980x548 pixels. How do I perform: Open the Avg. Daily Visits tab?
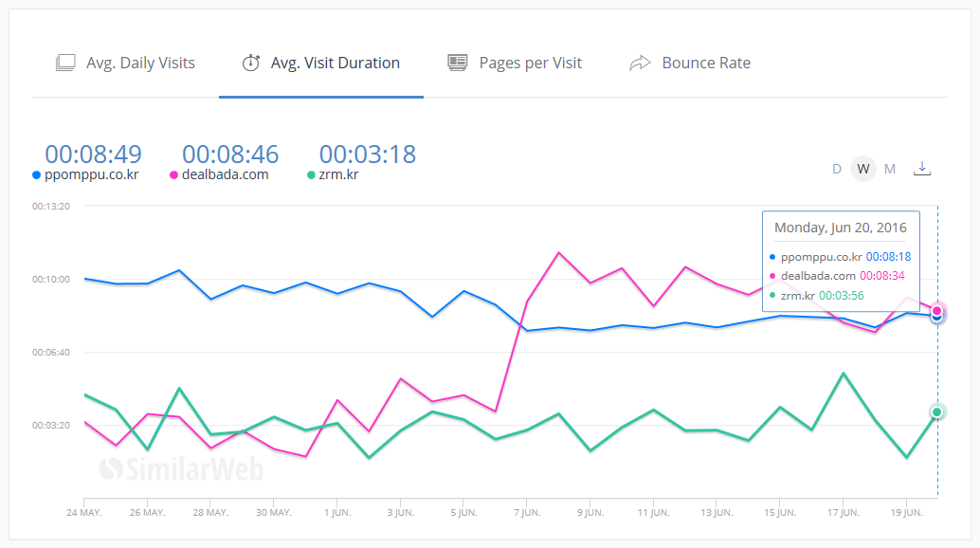tap(139, 64)
